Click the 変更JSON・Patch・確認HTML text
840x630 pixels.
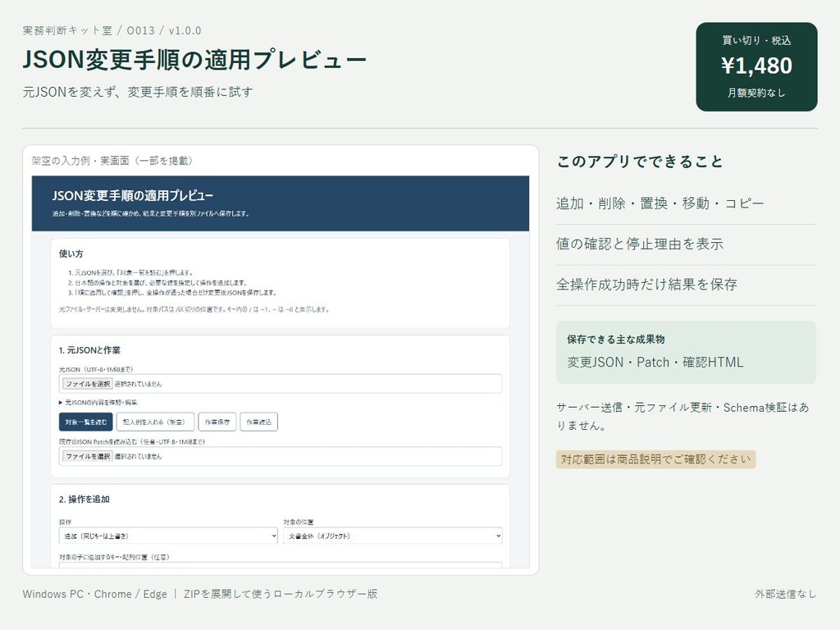(655, 362)
